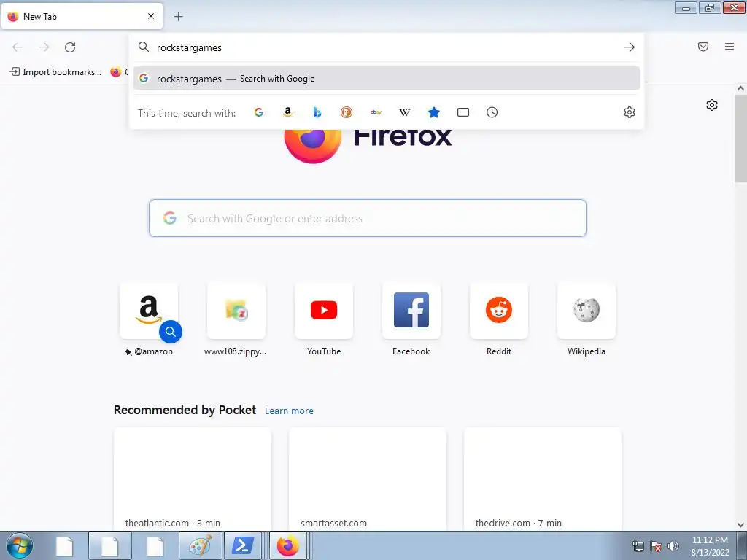Open the theatlantic.com Pocket story card
The image size is (747, 560).
click(x=193, y=478)
